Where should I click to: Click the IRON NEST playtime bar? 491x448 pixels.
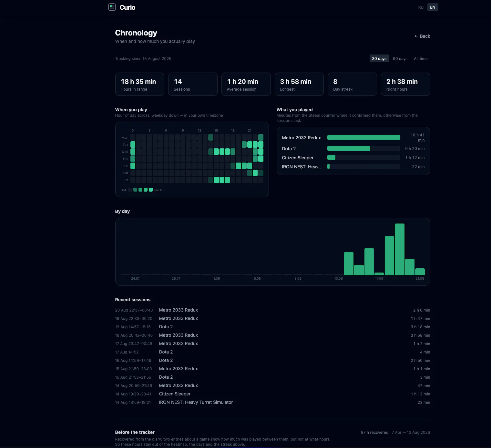point(364,166)
